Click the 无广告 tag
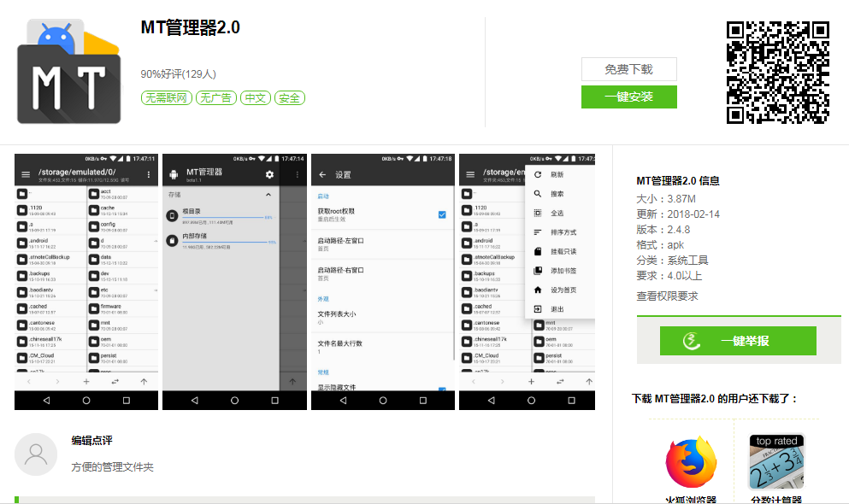The width and height of the screenshot is (849, 504). 216,98
